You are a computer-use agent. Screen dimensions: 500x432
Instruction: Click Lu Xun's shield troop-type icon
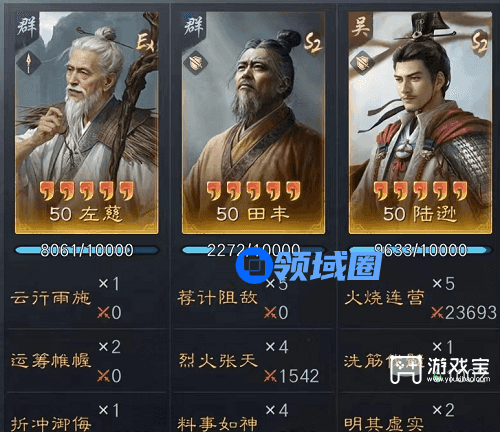(x=362, y=63)
